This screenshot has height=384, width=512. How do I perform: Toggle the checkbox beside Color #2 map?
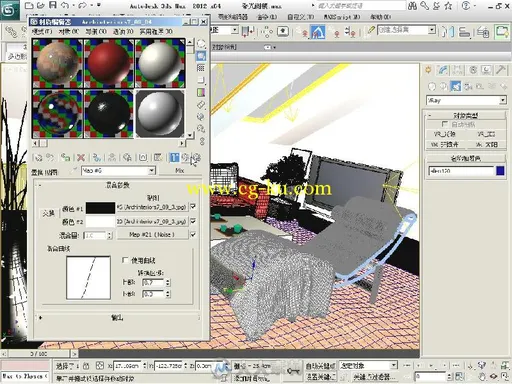[x=193, y=221]
